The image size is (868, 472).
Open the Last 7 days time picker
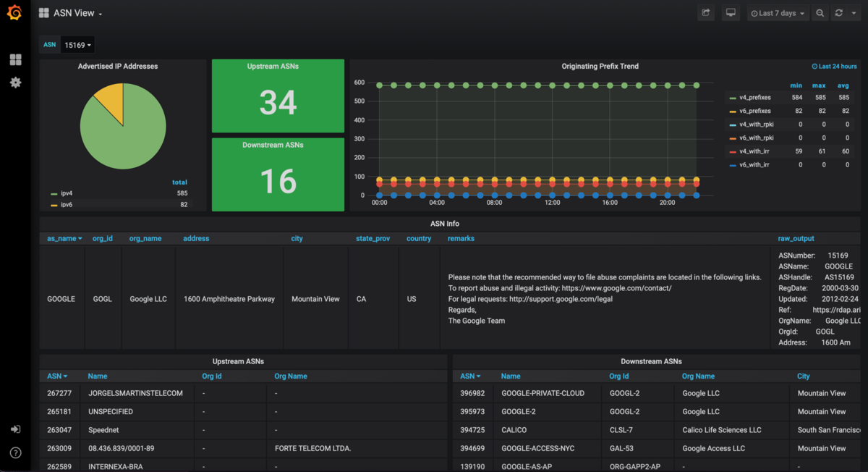pyautogui.click(x=778, y=13)
